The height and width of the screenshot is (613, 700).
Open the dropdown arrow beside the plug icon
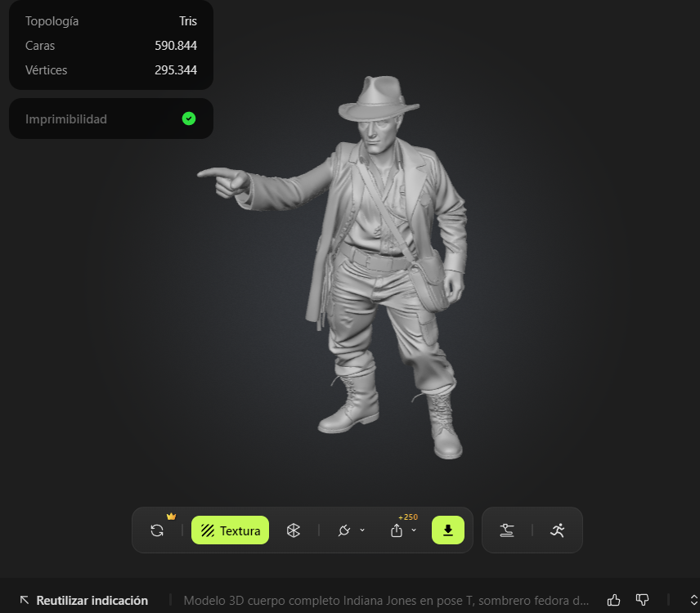point(362,530)
